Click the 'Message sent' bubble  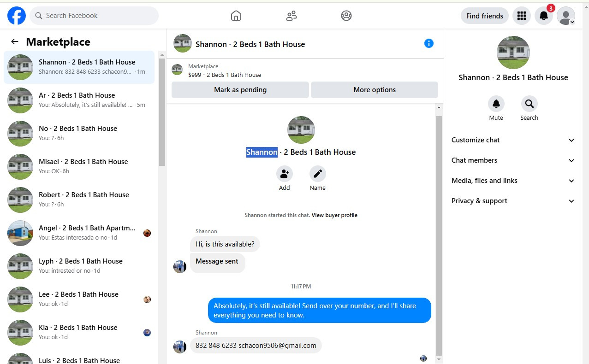tap(217, 263)
